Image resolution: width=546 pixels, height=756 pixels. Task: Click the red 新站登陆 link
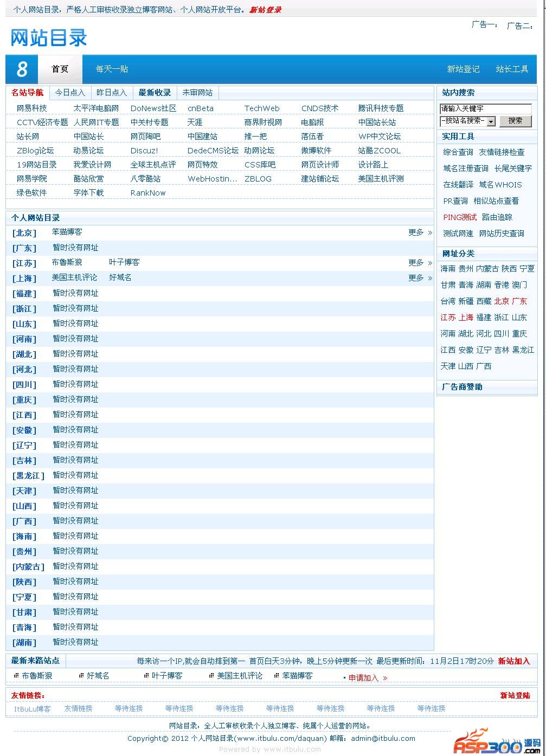[515, 696]
